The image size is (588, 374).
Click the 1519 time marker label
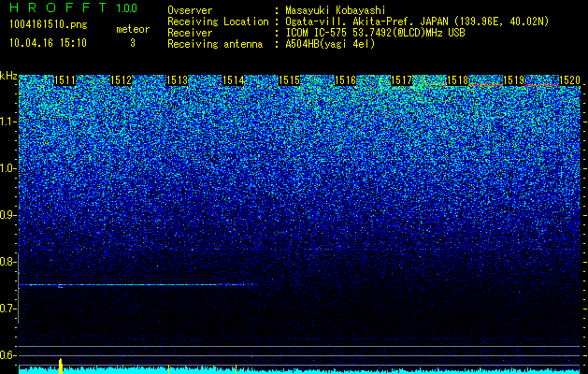[514, 80]
